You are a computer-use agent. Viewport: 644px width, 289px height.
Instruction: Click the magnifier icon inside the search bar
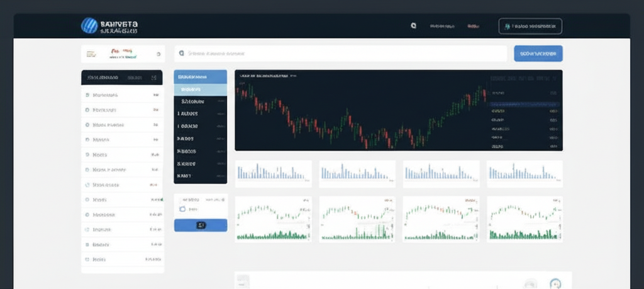coord(182,54)
